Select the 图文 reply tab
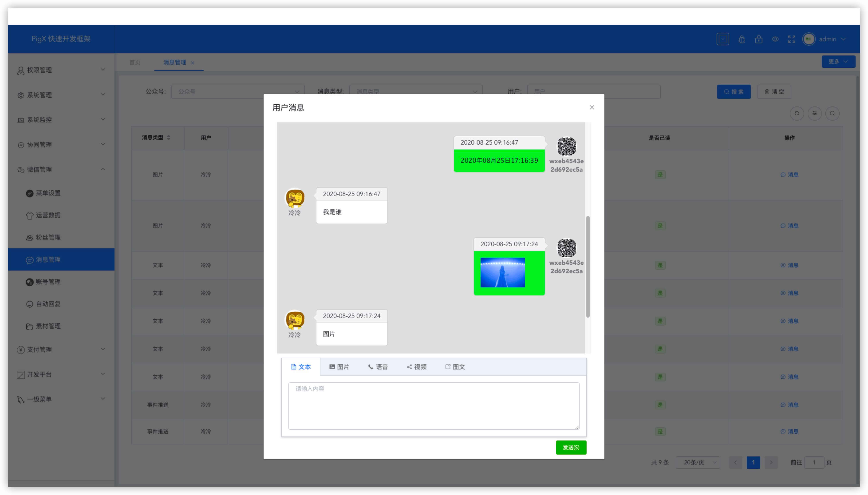 coord(455,367)
